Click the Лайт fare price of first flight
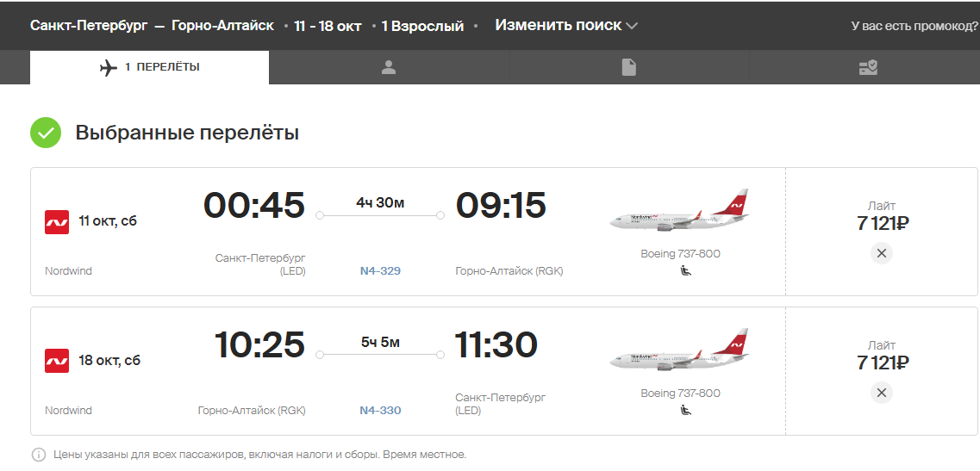980x471 pixels. (882, 224)
